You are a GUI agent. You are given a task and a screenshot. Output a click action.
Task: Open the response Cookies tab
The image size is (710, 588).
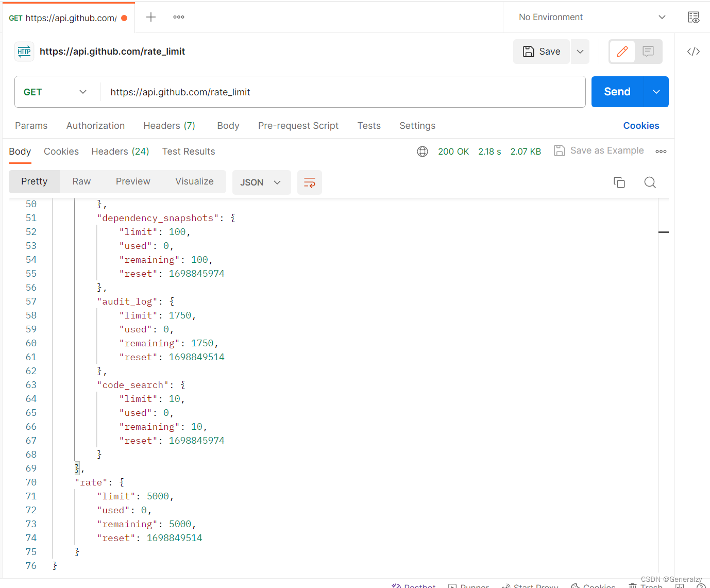tap(61, 152)
